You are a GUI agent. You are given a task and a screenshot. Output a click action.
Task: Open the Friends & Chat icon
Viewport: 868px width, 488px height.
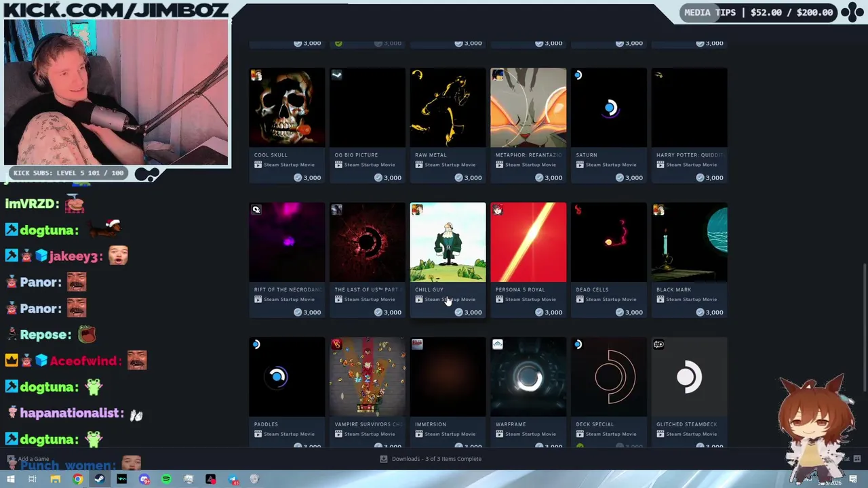click(x=856, y=459)
